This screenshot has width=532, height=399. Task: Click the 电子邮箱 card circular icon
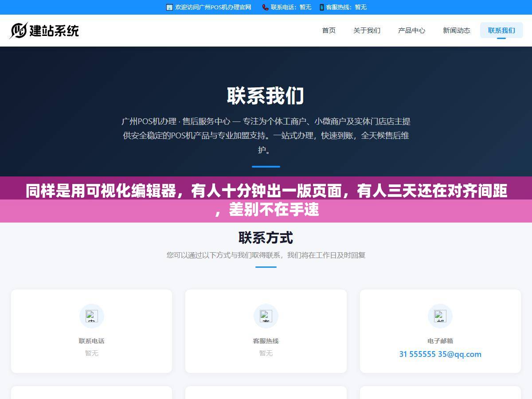440,316
